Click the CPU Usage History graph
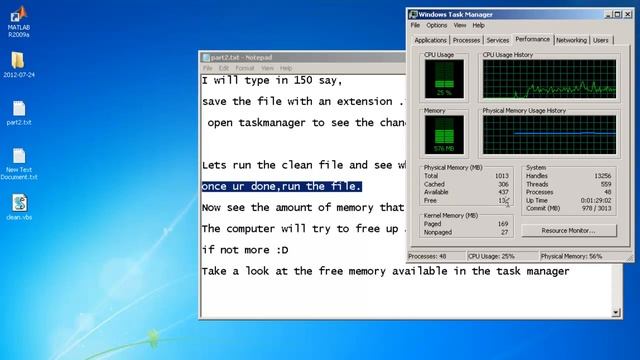The image size is (640, 360). [549, 79]
